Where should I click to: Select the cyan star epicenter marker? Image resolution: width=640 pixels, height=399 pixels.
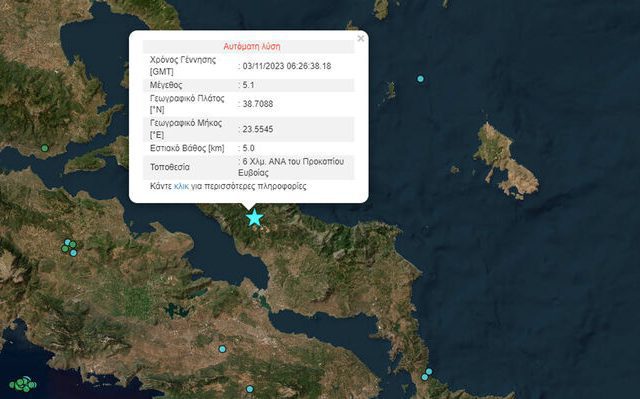[x=255, y=217]
